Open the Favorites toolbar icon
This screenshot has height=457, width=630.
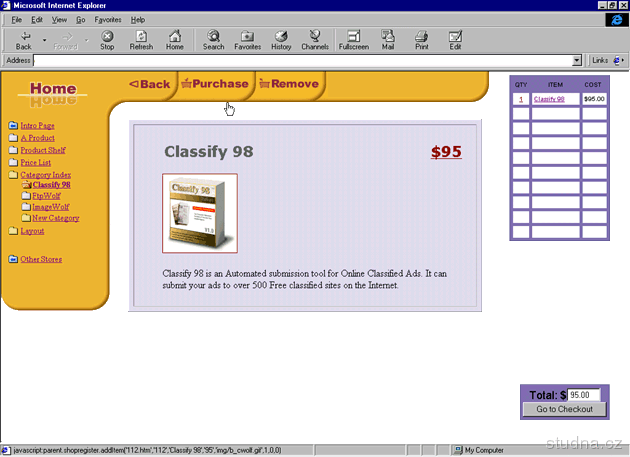tap(247, 36)
